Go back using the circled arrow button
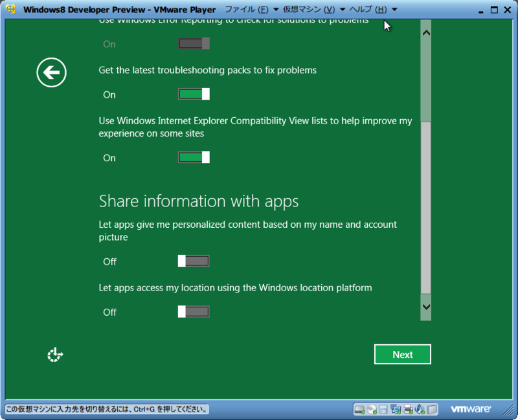Screen dimensions: 518x420 pyautogui.click(x=52, y=72)
